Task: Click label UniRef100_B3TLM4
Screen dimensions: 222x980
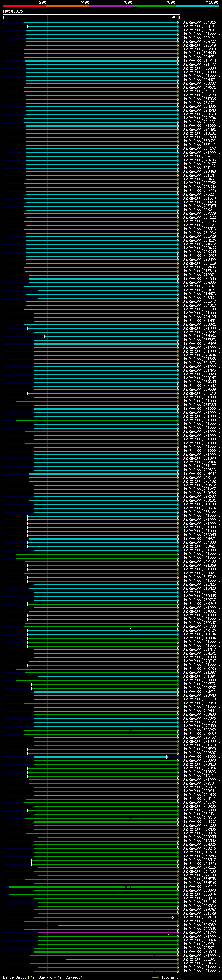Action: pos(199,175)
